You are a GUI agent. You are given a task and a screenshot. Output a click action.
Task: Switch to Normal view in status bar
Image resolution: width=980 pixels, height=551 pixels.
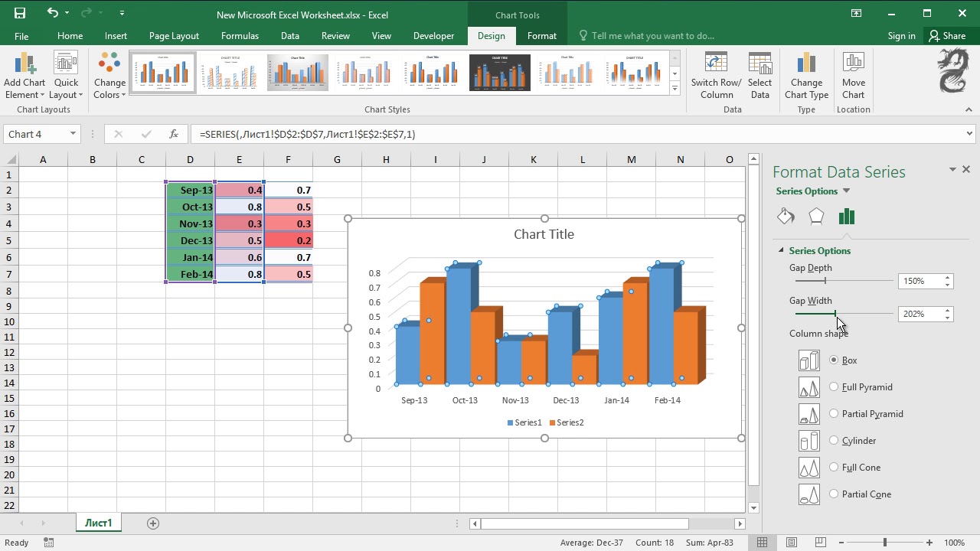click(x=762, y=543)
